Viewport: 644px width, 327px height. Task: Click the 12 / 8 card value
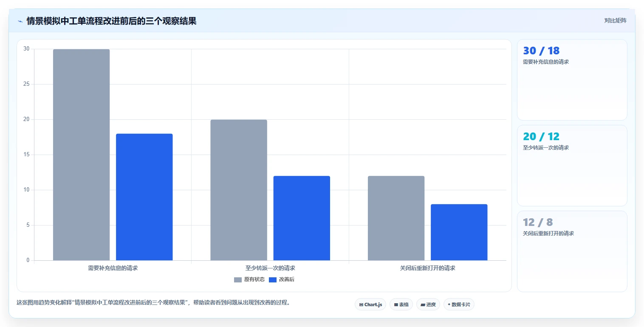click(538, 222)
